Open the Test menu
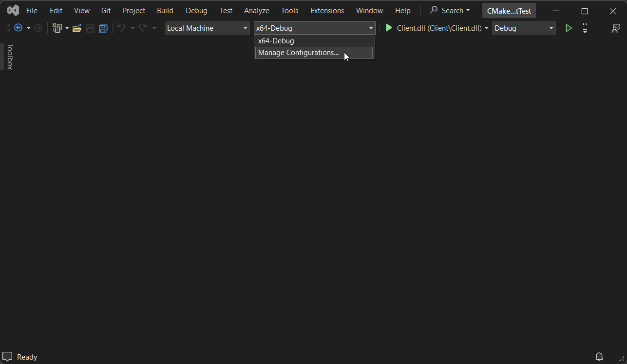The width and height of the screenshot is (627, 364). 226,10
